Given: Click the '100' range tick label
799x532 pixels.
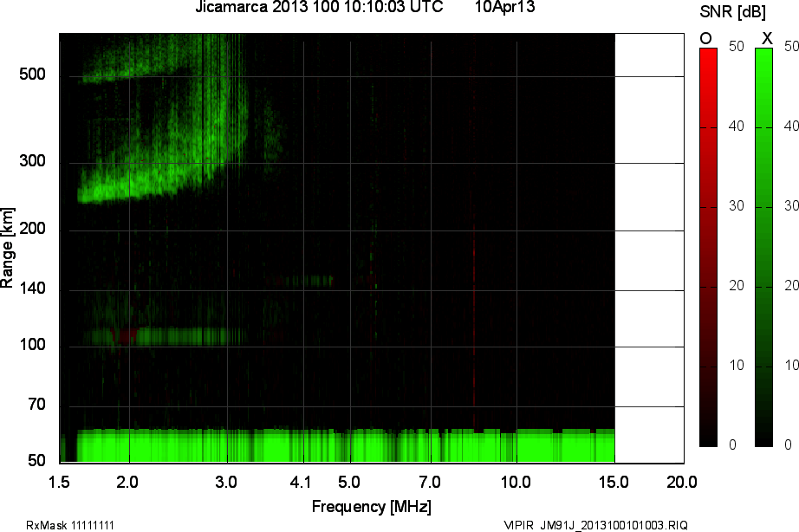Looking at the screenshot, I should point(32,345).
